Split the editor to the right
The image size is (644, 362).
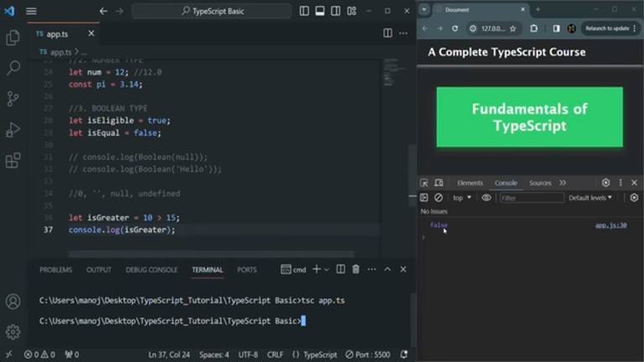(x=387, y=34)
